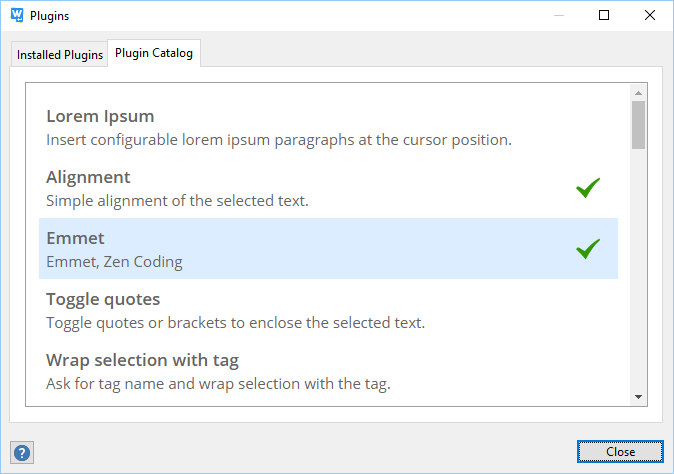The image size is (674, 474).
Task: Switch to the Installed Plugins tab
Action: click(60, 55)
